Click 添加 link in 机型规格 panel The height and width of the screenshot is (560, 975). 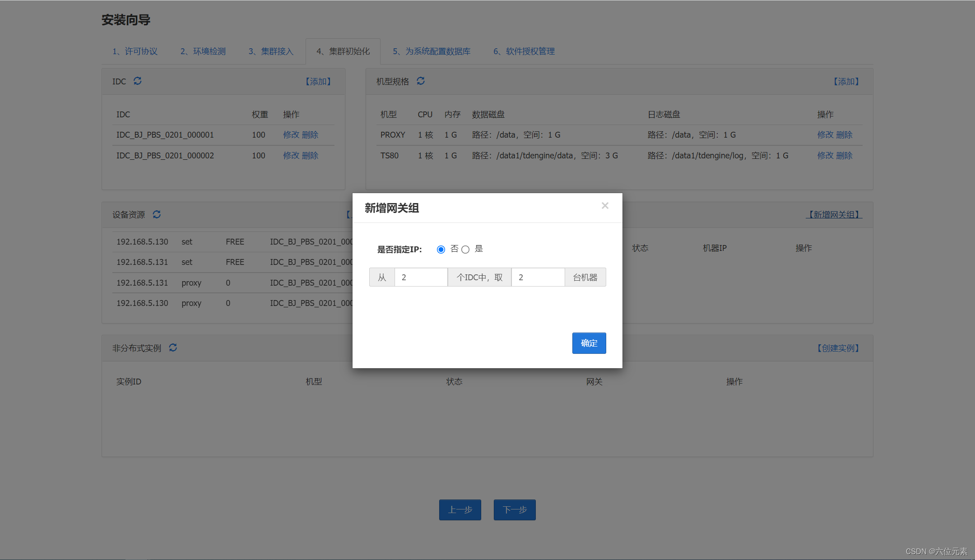(x=846, y=82)
